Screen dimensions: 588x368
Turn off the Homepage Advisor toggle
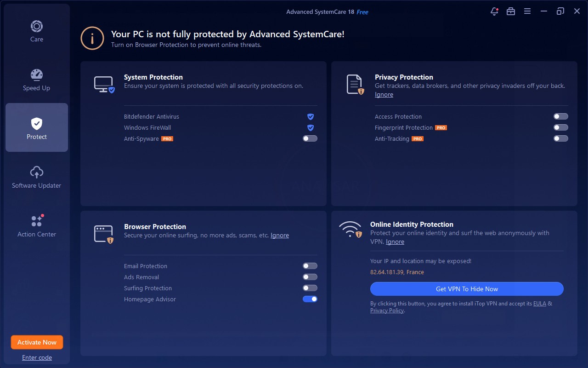(x=310, y=299)
